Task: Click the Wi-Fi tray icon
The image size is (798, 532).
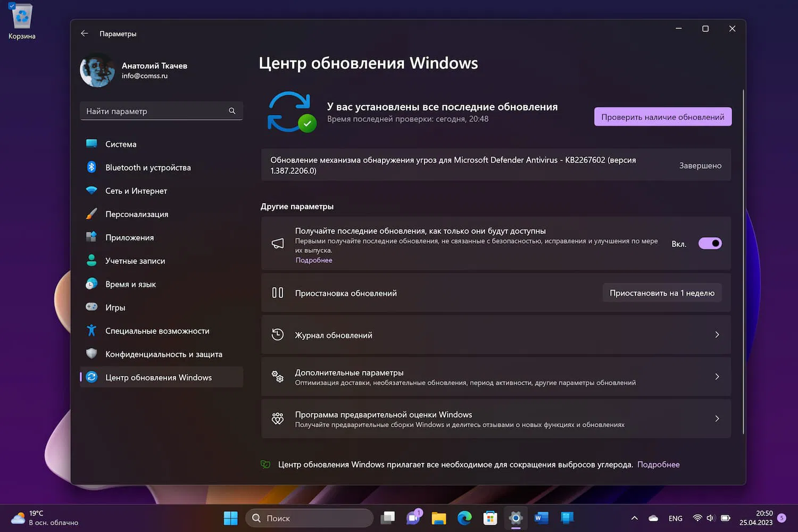Action: [697, 518]
